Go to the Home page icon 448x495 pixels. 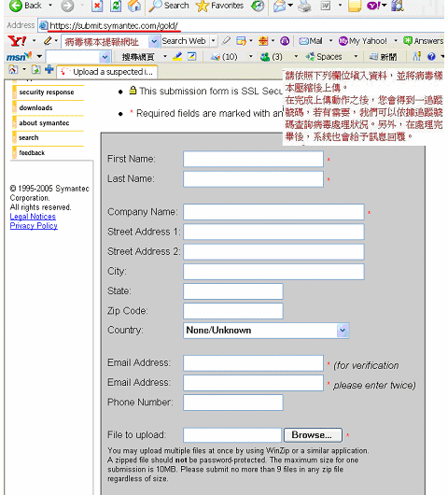tap(134, 6)
